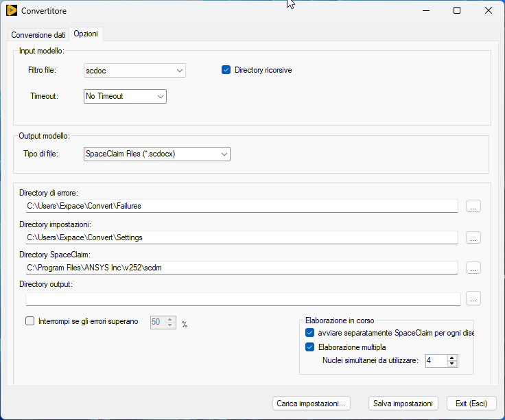The image size is (505, 420).
Task: Disable the Directory ricorsive checkbox
Action: click(x=226, y=70)
